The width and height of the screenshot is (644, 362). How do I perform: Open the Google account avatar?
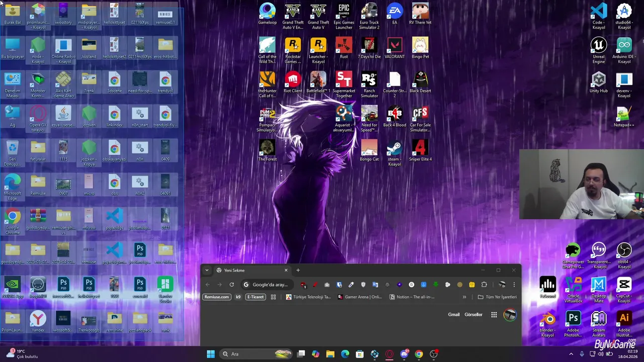coord(510,315)
